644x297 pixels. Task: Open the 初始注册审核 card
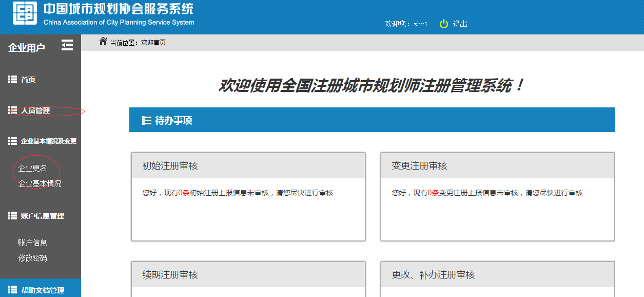point(170,166)
